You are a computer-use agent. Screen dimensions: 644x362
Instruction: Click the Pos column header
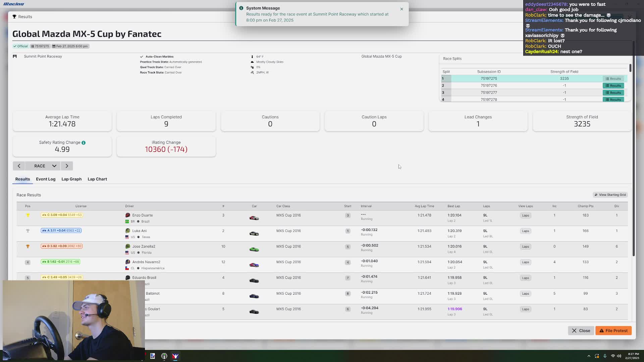pos(28,206)
